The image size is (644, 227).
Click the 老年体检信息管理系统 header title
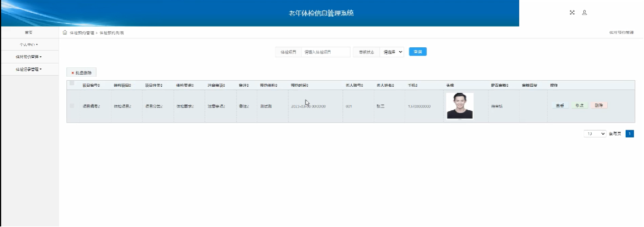click(x=321, y=13)
